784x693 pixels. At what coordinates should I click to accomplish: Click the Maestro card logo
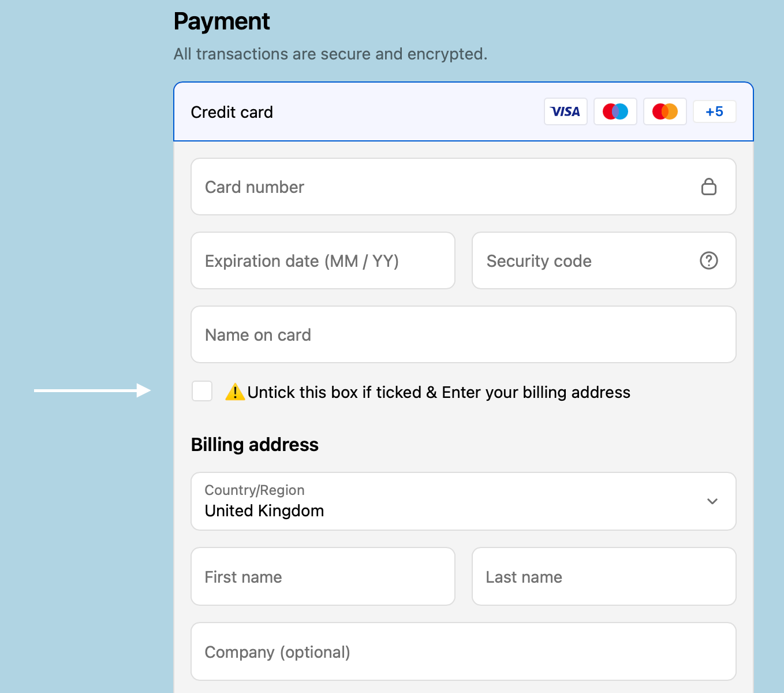[615, 111]
